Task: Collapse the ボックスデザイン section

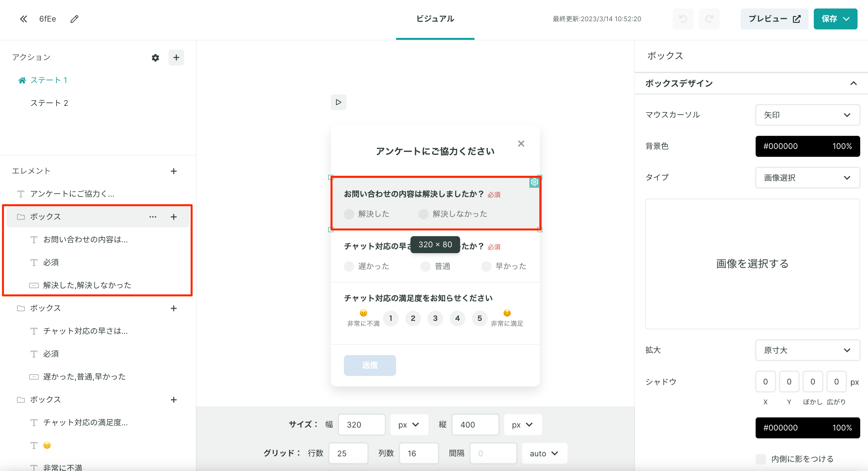Action: tap(853, 83)
